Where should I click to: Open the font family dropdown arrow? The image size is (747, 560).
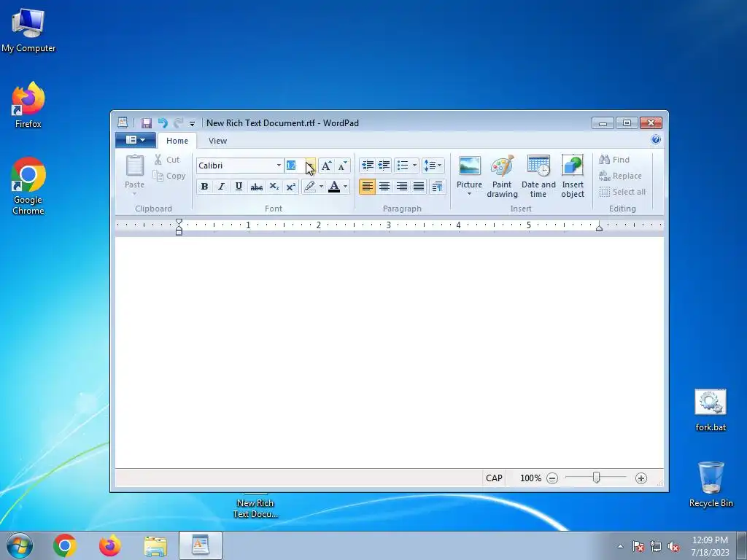[x=279, y=166]
